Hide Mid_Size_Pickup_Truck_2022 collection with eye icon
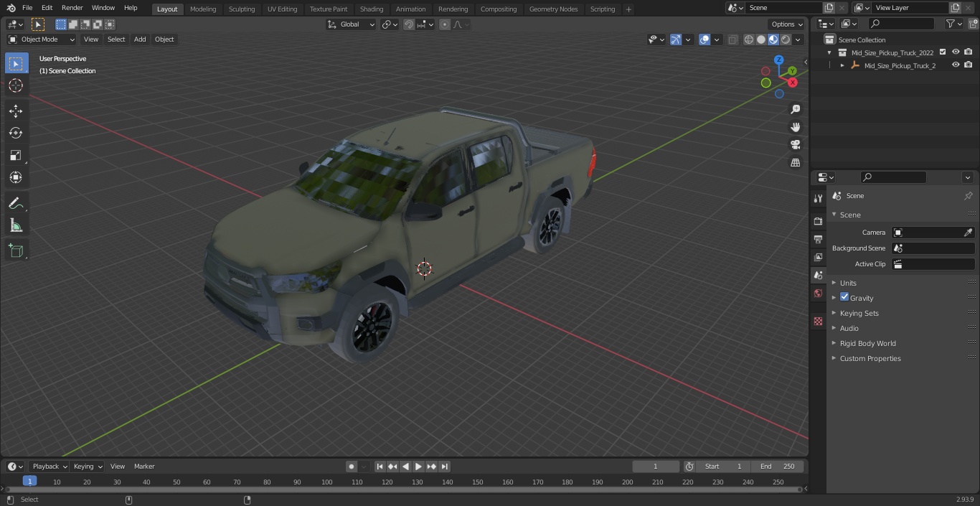This screenshot has height=506, width=980. point(956,52)
